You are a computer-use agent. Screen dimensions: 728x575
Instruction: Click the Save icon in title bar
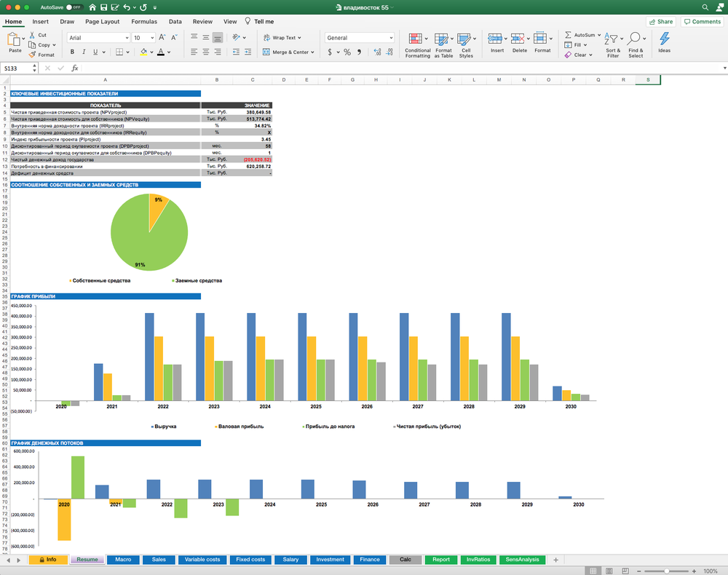point(104,7)
